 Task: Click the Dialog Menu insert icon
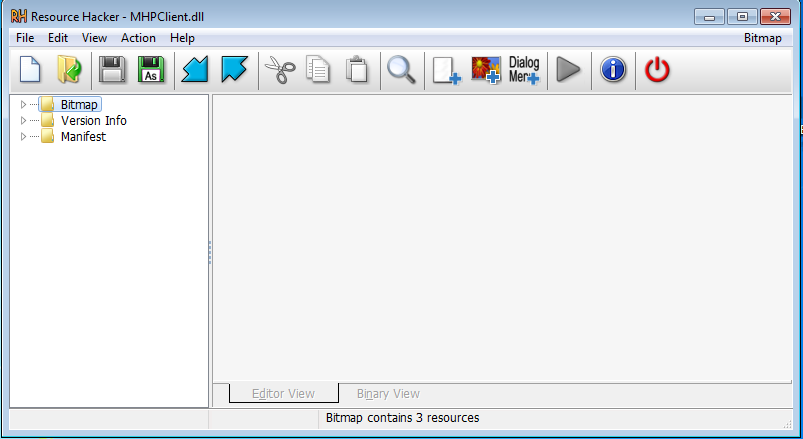point(524,70)
